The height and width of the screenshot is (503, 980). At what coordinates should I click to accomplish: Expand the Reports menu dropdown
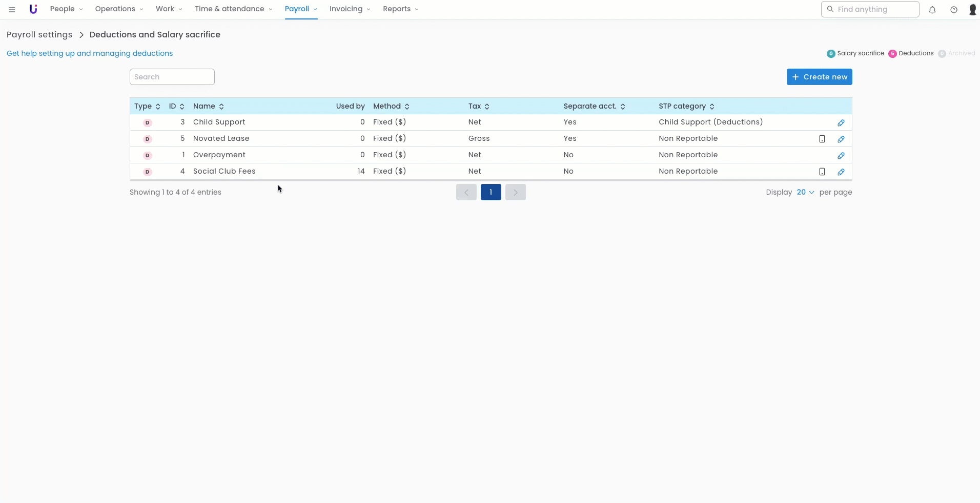coord(400,9)
